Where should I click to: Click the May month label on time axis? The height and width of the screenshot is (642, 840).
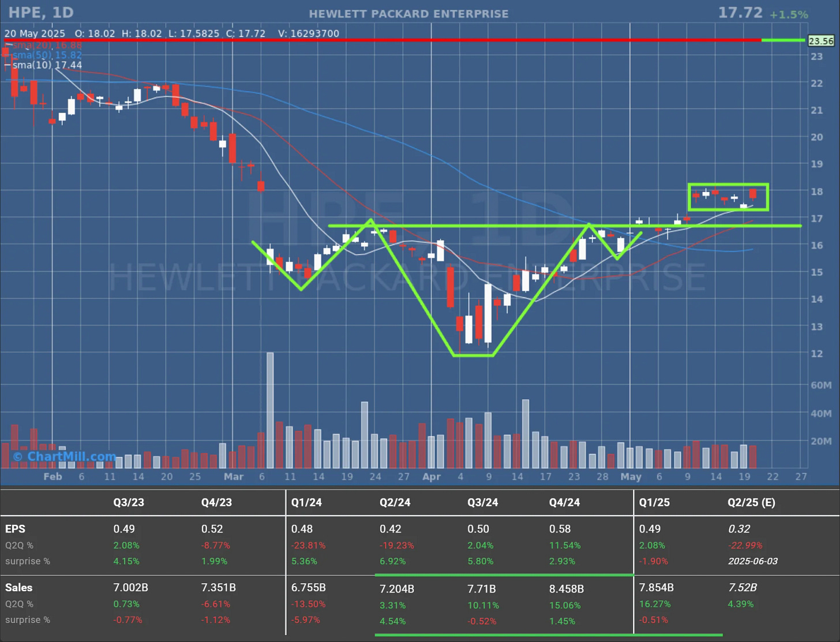(631, 476)
